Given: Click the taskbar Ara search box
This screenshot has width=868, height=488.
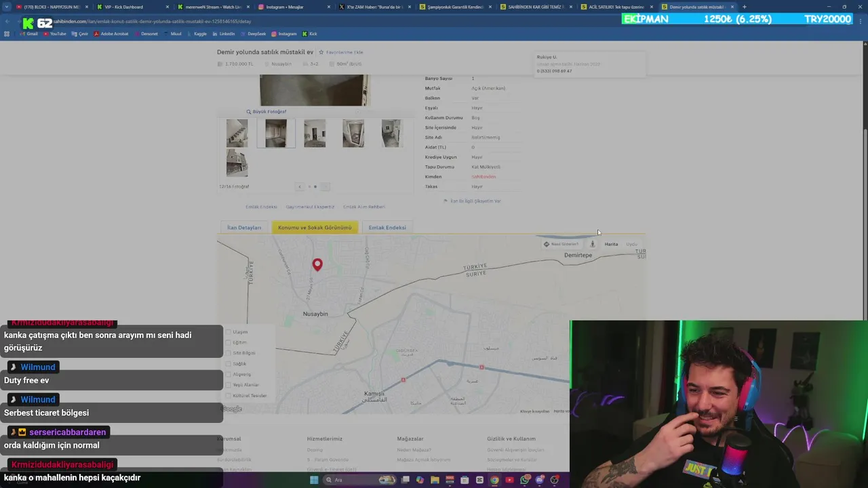Looking at the screenshot, I should tap(359, 480).
